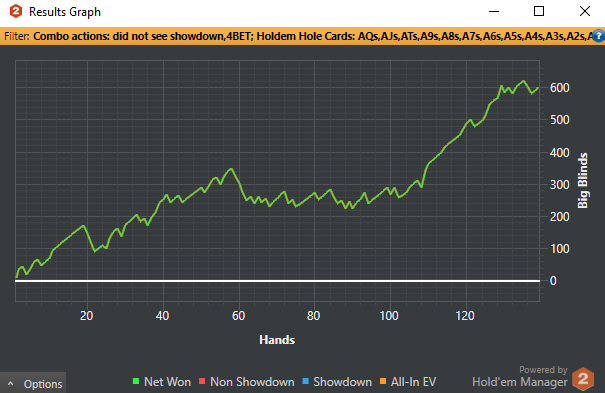This screenshot has width=605, height=393.
Task: Click the Big Blinds axis title
Action: tap(583, 181)
